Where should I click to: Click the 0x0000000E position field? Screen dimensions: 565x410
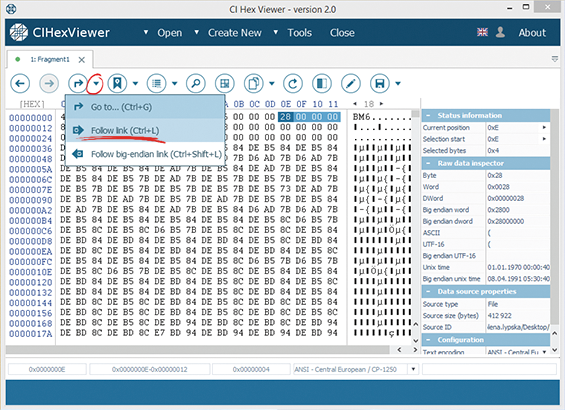pos(47,369)
